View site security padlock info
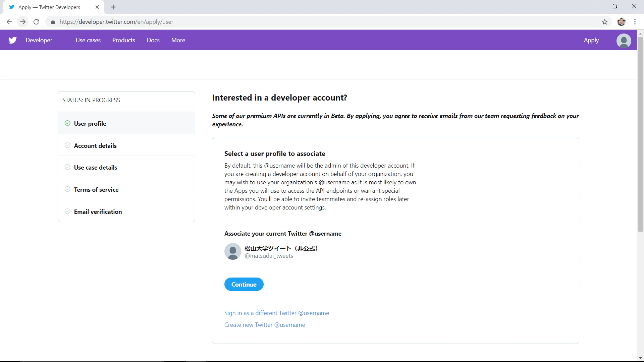The image size is (644, 362). coord(53,22)
